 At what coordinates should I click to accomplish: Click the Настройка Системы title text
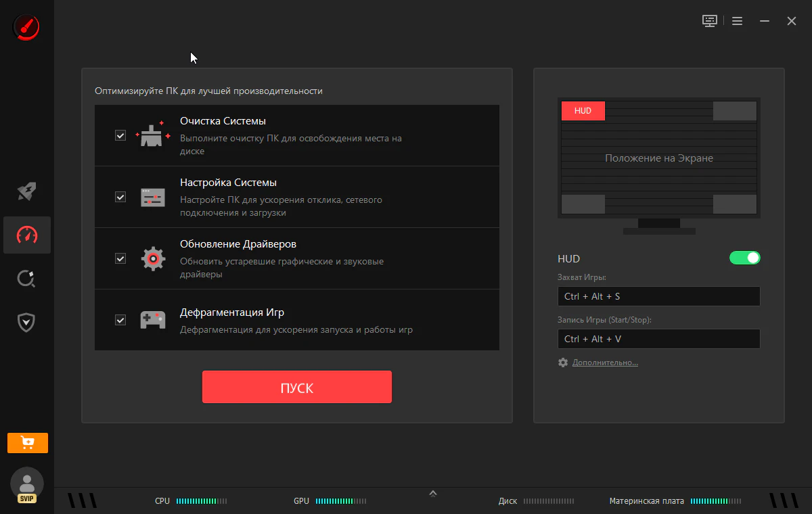228,183
